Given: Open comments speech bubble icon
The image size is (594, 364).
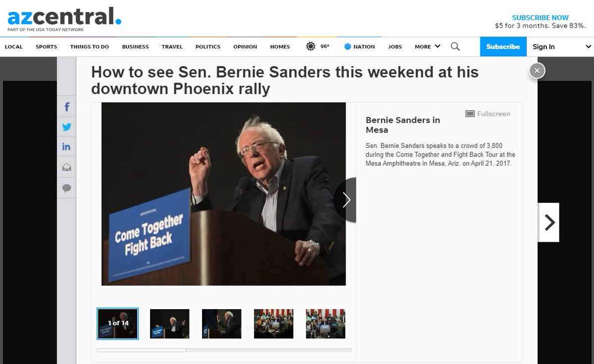Looking at the screenshot, I should [66, 188].
